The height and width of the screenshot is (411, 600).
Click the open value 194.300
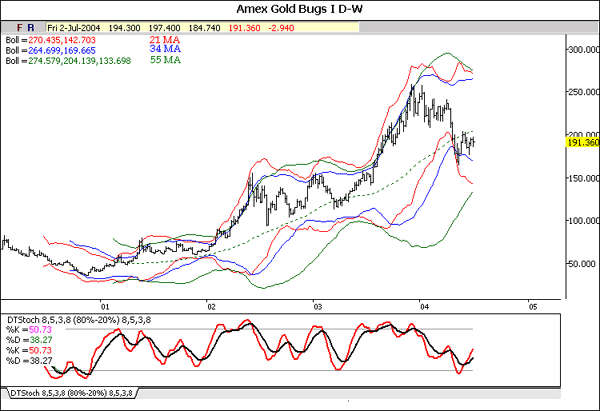pyautogui.click(x=124, y=28)
